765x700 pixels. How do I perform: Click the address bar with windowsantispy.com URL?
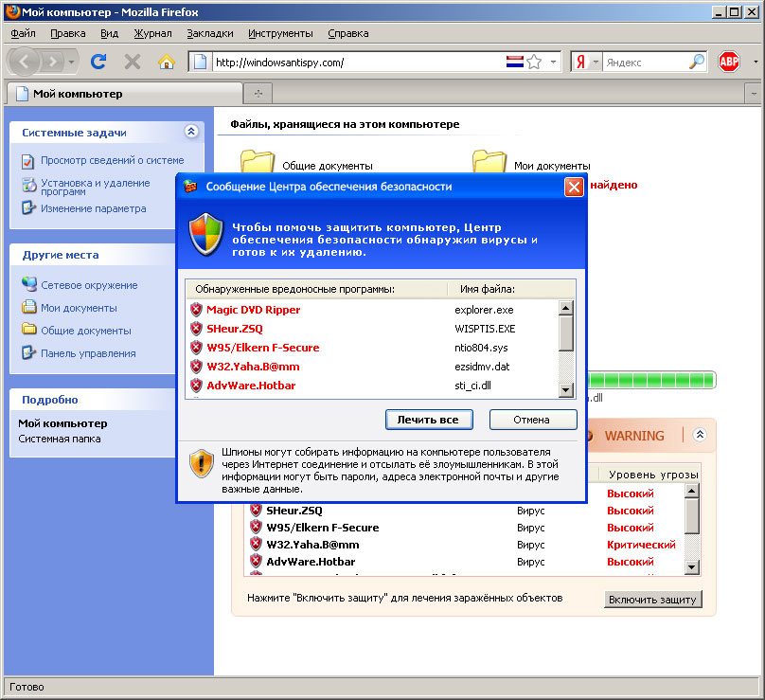coord(359,62)
